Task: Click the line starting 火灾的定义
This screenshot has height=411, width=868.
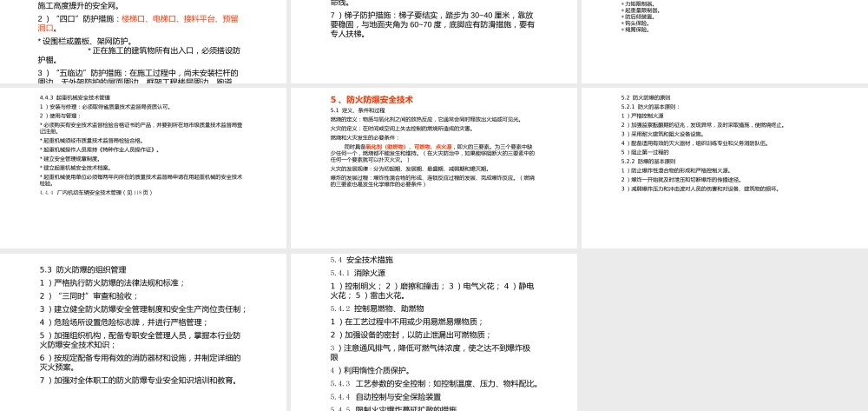Action: pos(401,129)
